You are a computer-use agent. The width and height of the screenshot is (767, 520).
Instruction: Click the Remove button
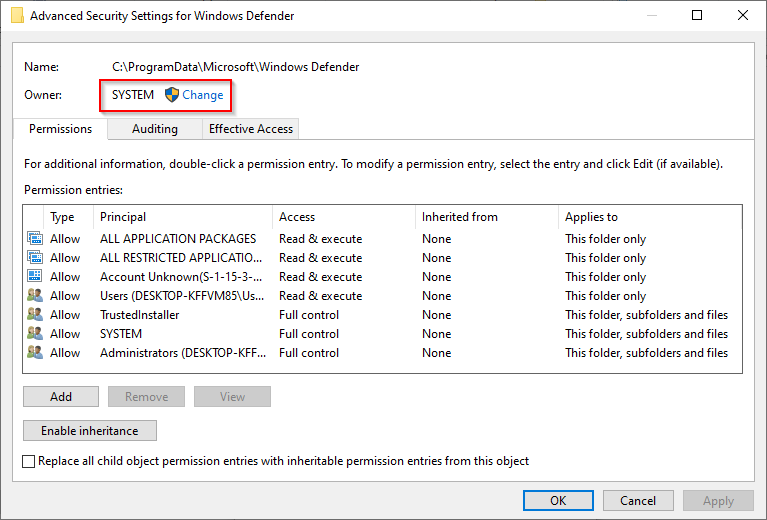click(x=146, y=397)
